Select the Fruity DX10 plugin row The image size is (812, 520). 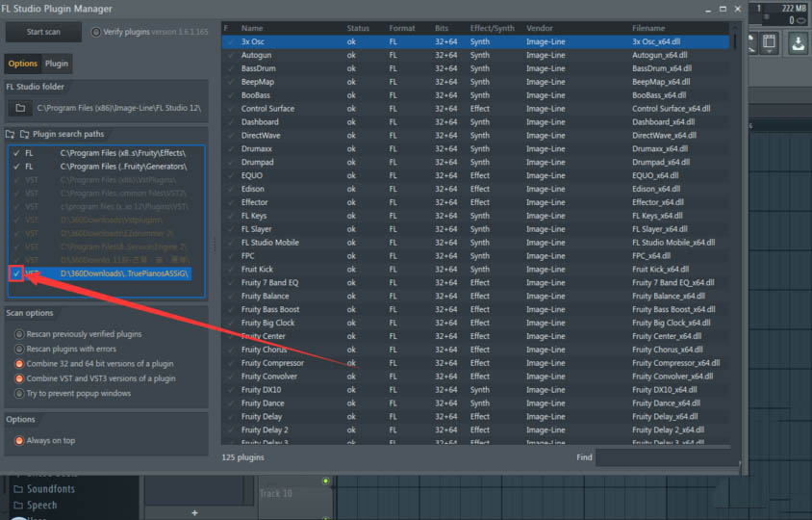(475, 390)
